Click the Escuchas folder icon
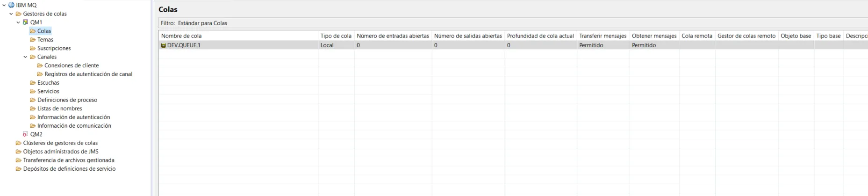The width and height of the screenshot is (868, 196). pyautogui.click(x=33, y=83)
